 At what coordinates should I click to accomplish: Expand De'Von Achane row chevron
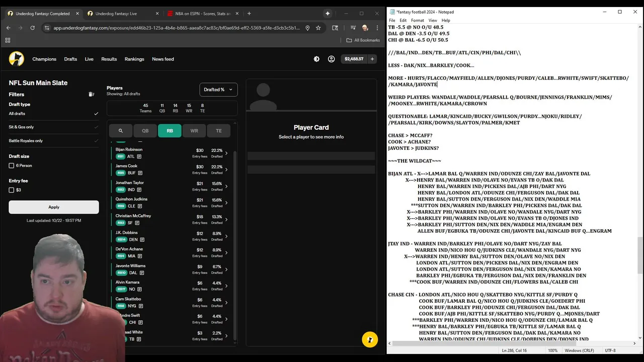click(x=226, y=252)
